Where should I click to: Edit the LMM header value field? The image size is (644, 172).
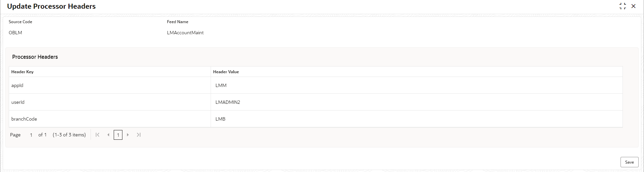coord(417,85)
